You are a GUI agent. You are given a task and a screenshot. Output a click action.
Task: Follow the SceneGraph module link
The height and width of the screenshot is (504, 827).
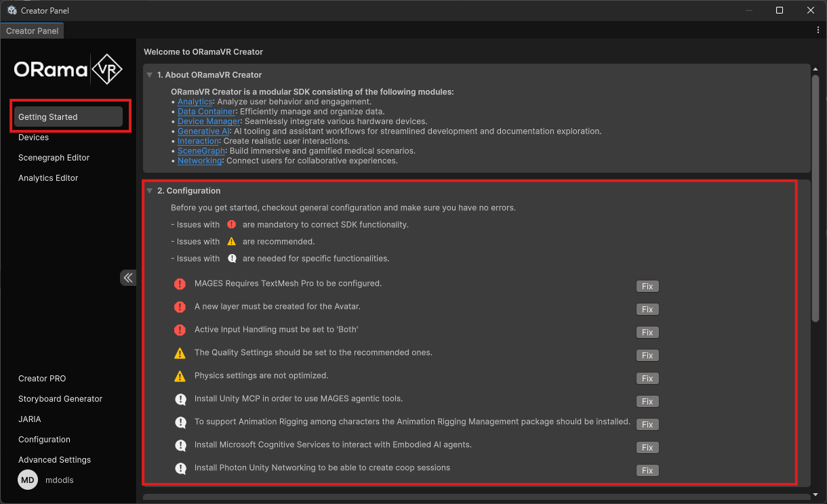click(201, 151)
